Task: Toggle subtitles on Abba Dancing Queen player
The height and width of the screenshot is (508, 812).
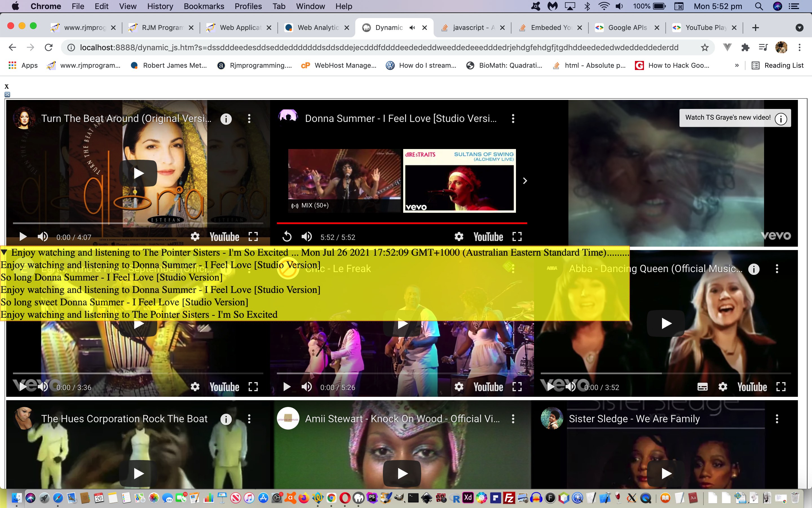Action: point(703,387)
